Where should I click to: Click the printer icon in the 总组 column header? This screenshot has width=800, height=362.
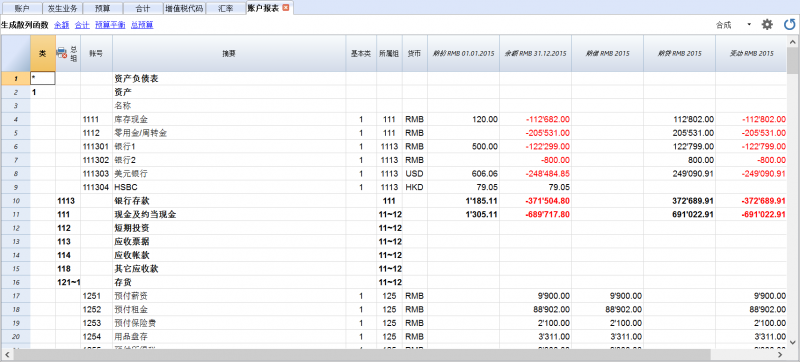(62, 53)
